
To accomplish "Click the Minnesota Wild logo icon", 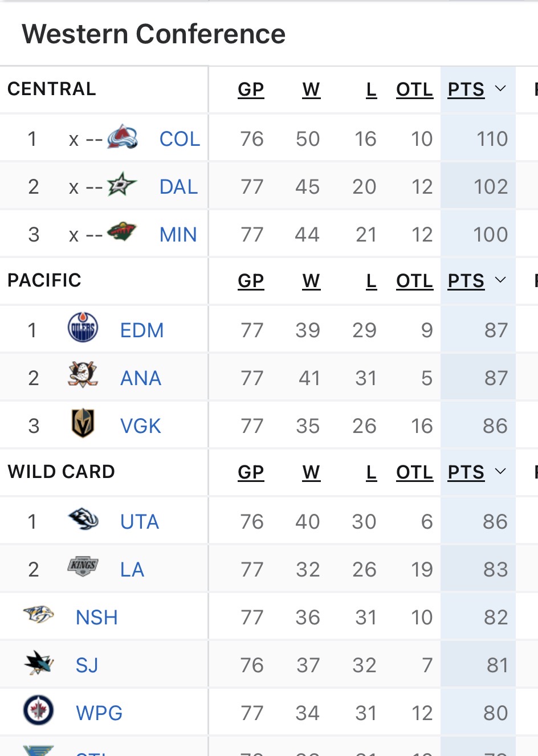I will pos(122,232).
